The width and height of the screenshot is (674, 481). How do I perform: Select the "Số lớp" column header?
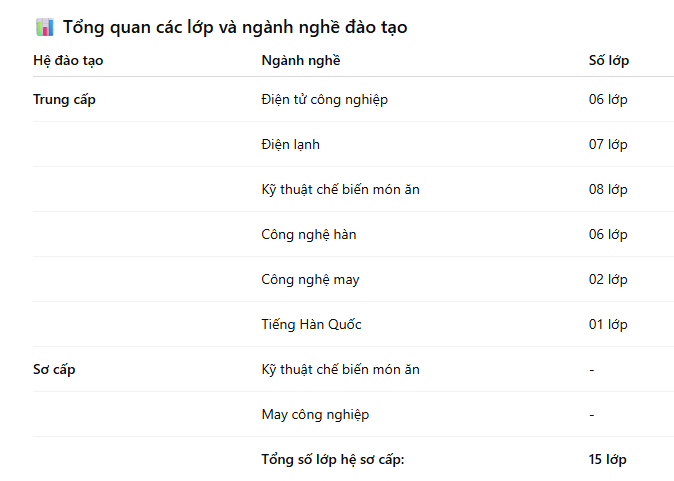point(609,61)
